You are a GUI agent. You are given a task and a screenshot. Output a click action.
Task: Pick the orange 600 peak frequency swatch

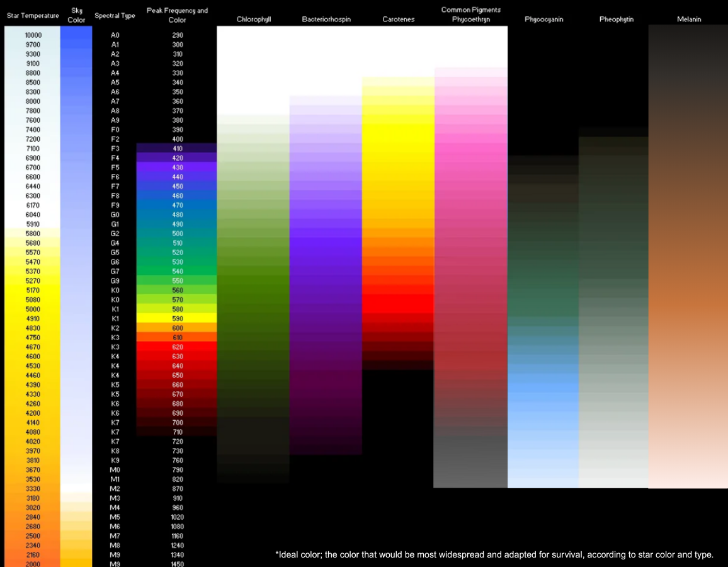(x=176, y=328)
